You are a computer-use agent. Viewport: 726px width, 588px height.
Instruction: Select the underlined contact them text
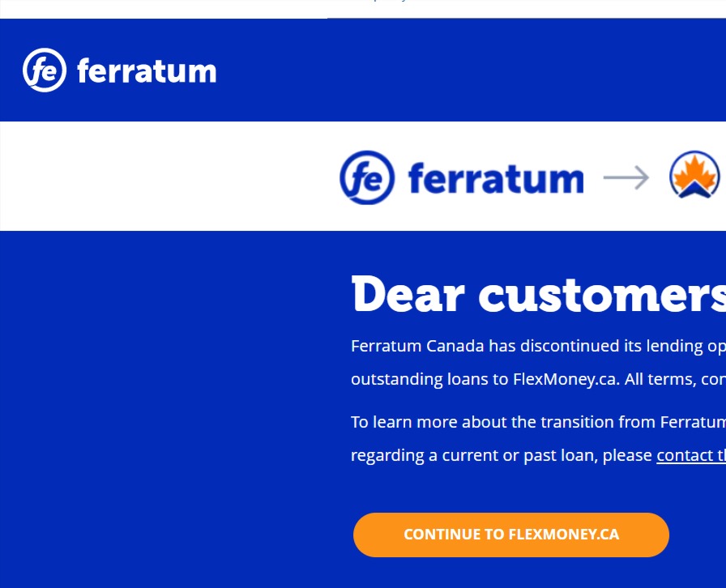coord(691,455)
